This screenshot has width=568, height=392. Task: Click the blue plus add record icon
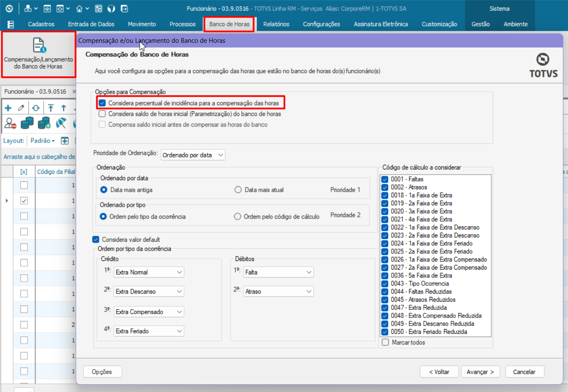point(8,108)
